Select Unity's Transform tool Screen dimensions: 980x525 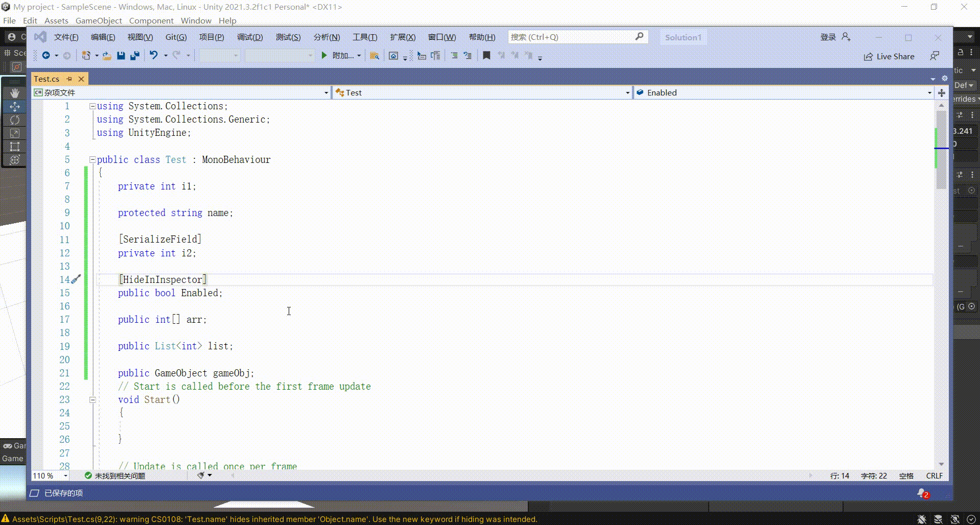15,160
